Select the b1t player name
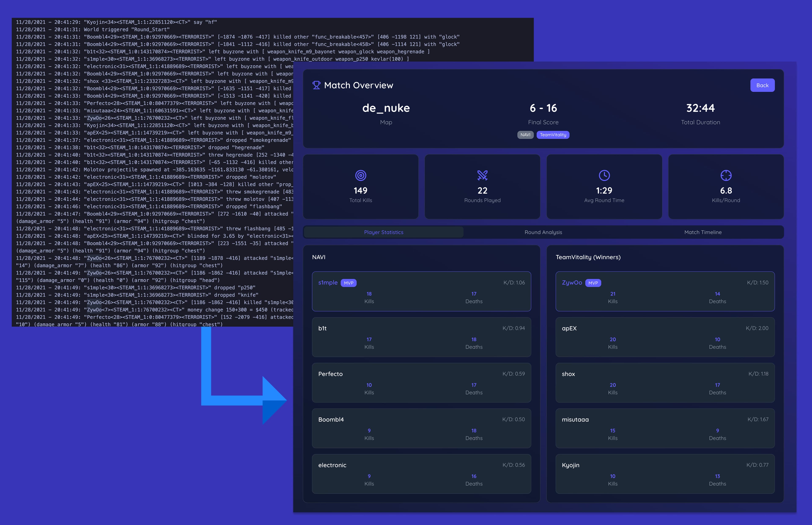The height and width of the screenshot is (525, 812). (322, 328)
